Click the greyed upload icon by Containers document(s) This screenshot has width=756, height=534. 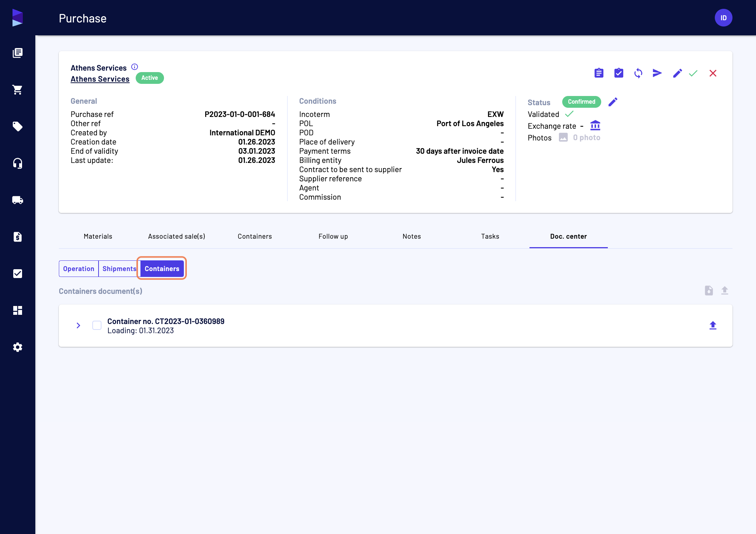click(725, 291)
